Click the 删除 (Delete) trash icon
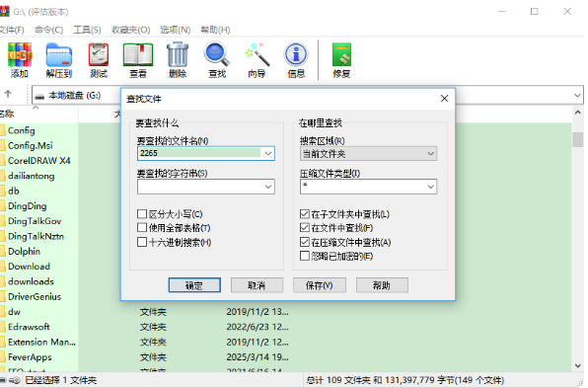588x388 pixels. pyautogui.click(x=178, y=60)
